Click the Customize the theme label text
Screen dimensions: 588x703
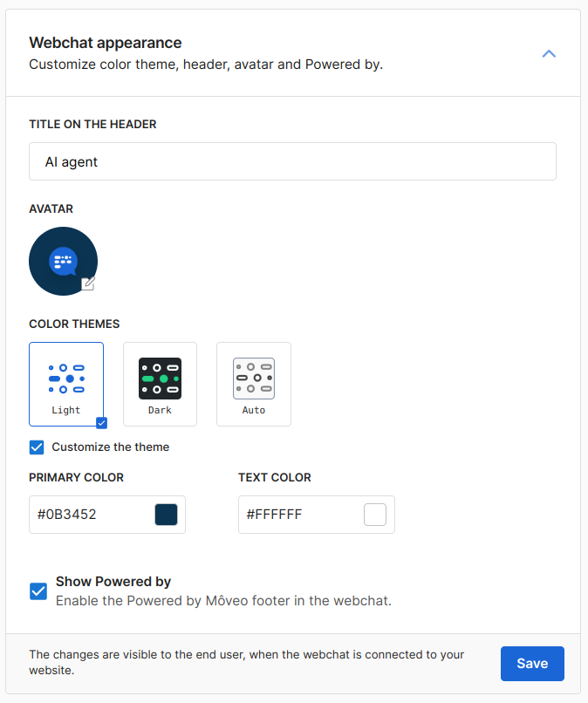pos(110,447)
